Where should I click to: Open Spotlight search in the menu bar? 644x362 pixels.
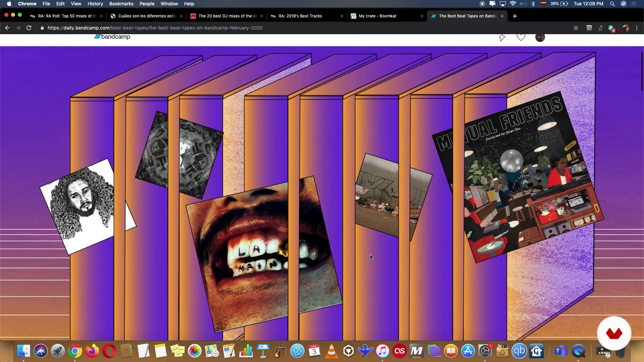coord(612,4)
